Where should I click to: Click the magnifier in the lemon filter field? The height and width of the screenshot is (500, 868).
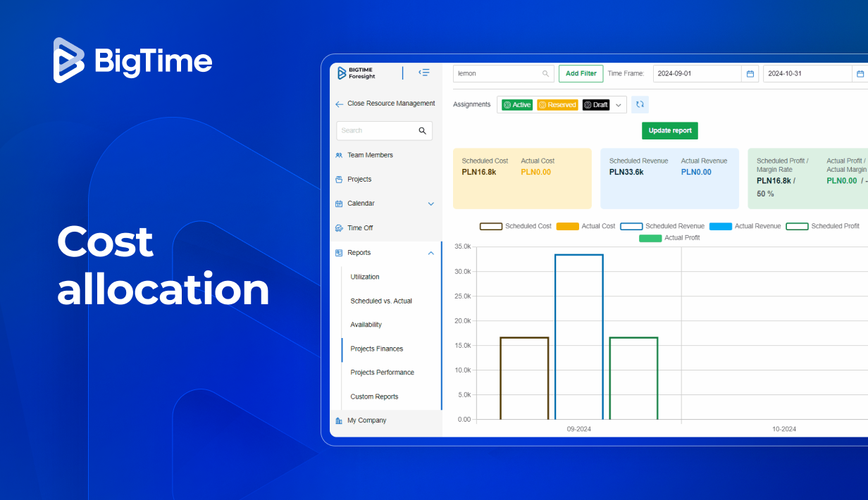pyautogui.click(x=545, y=73)
